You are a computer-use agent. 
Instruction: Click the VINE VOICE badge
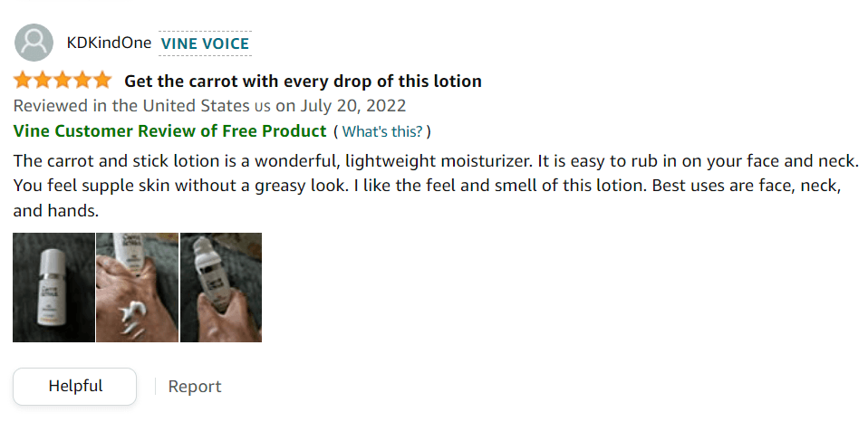(205, 43)
